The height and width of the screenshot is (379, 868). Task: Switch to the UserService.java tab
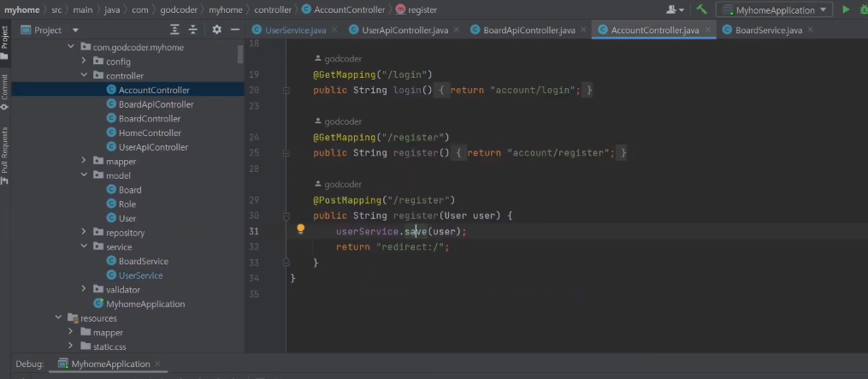[x=295, y=31]
